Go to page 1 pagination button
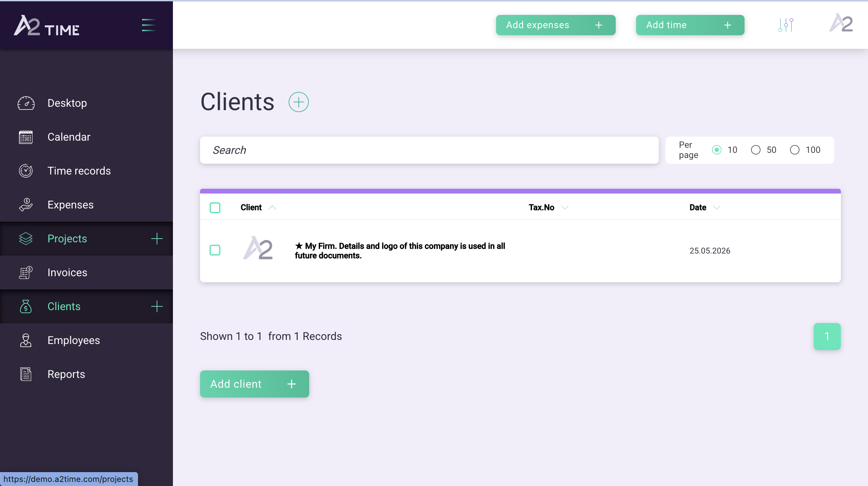The width and height of the screenshot is (868, 486). point(827,337)
